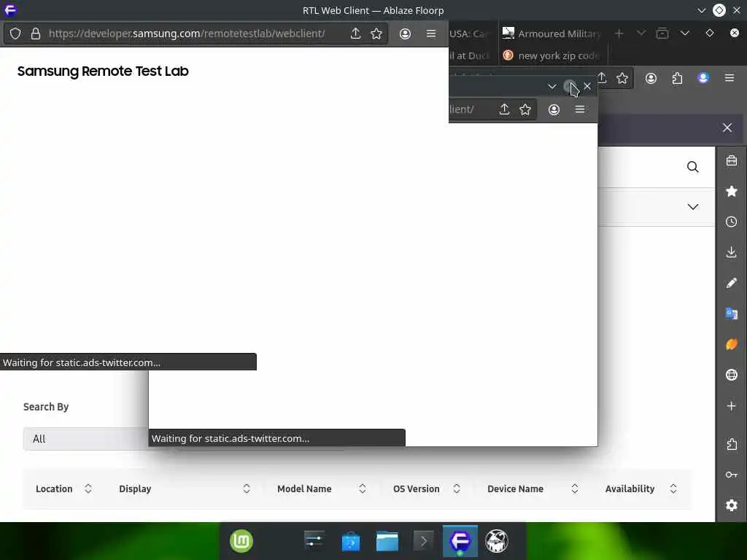Click the share icon in front RTL window toolbar
747x560 pixels.
pos(355,34)
